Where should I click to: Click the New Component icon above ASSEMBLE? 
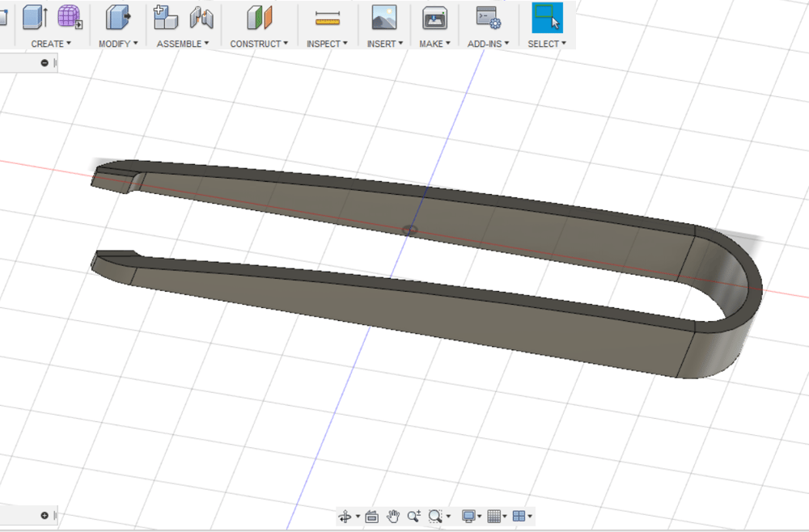(166, 17)
